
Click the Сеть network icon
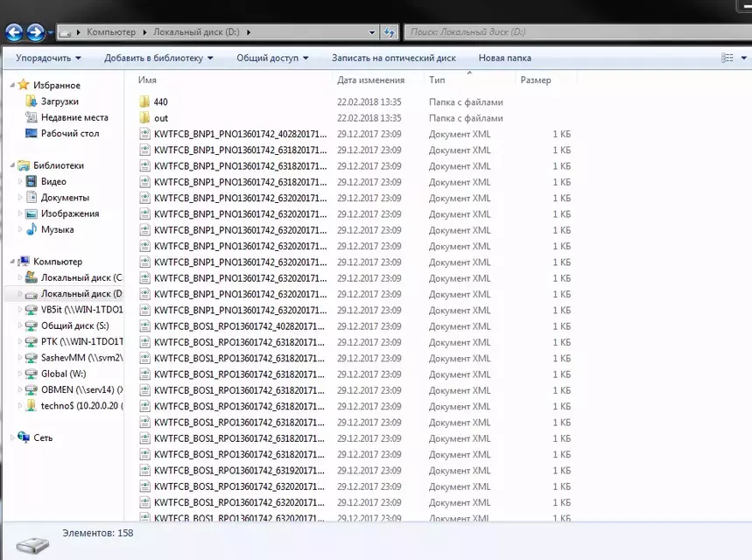coord(24,437)
